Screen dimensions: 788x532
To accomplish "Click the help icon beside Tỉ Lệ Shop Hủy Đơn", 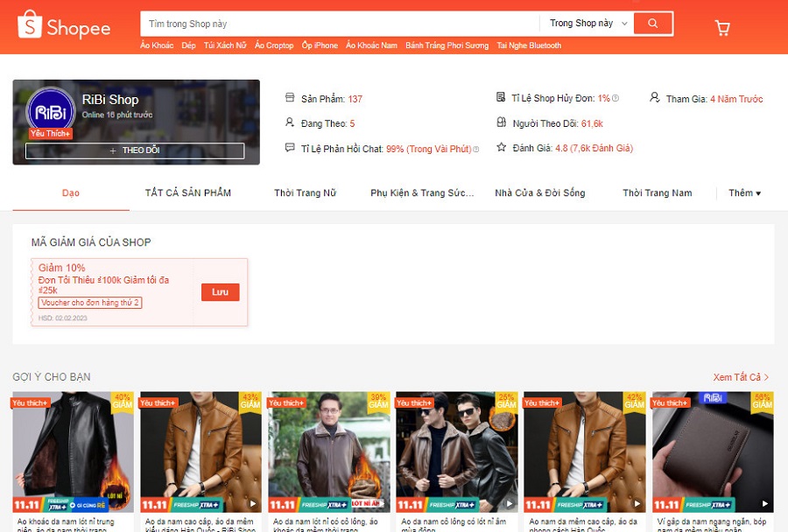I will coord(616,99).
